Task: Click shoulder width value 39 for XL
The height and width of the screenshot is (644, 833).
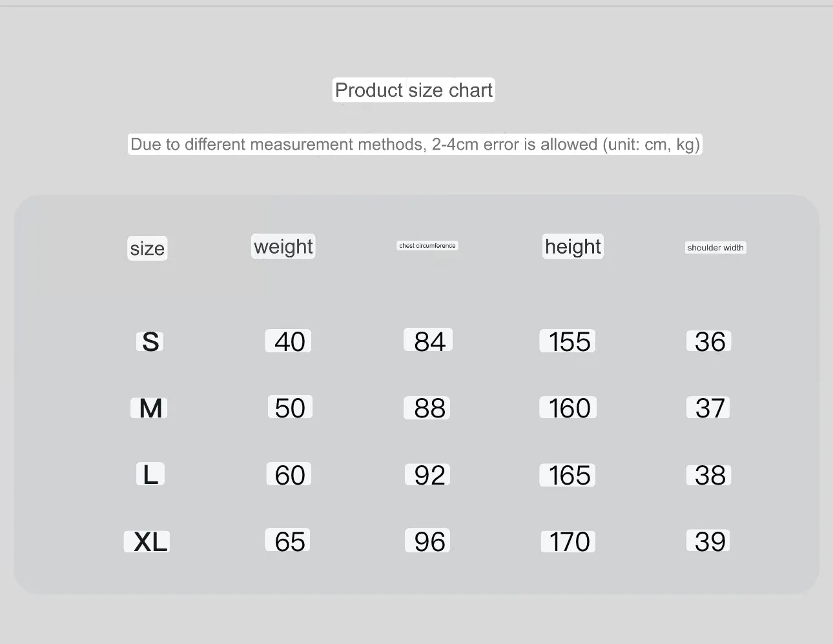Action: 708,541
